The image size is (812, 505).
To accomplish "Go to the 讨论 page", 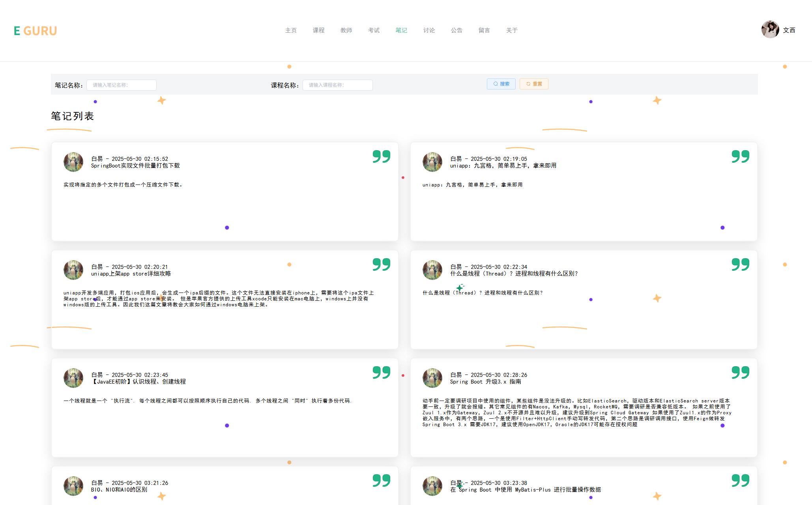I will tap(429, 30).
